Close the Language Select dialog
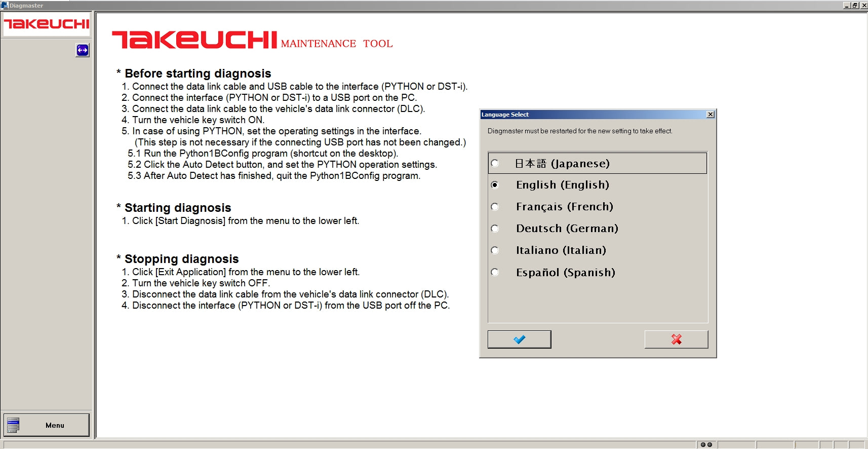This screenshot has width=868, height=449. pos(711,115)
